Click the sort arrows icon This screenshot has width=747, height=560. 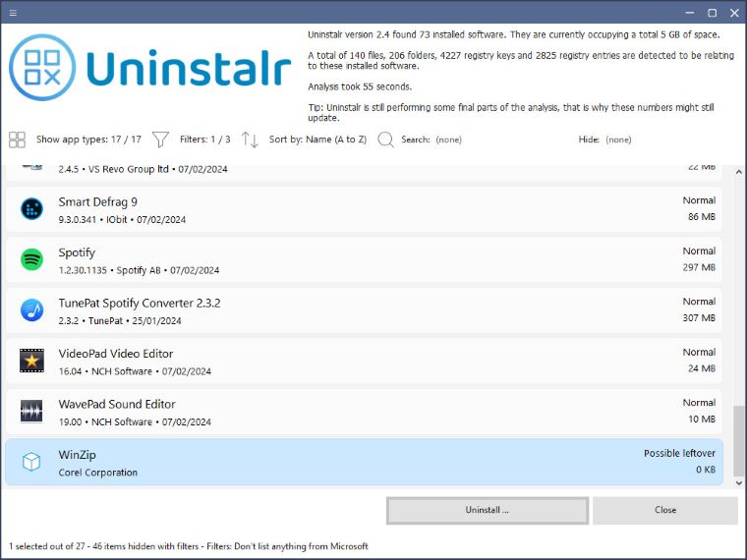point(250,140)
